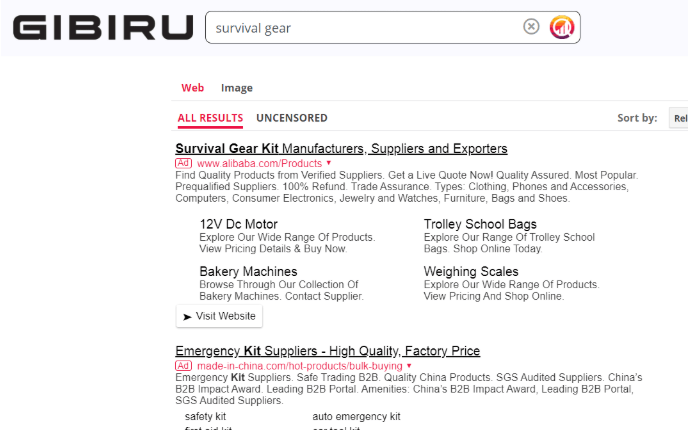
Task: Click the Gibiru logo
Action: pyautogui.click(x=103, y=28)
